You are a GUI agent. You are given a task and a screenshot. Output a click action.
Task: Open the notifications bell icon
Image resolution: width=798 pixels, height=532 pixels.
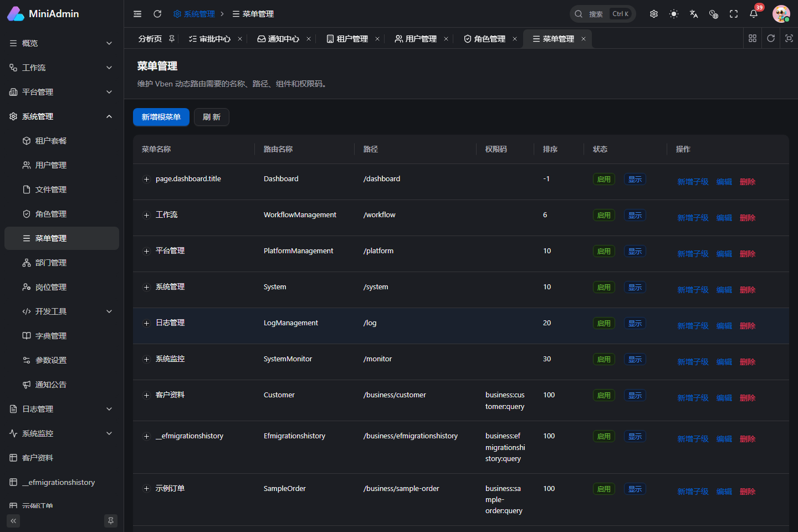[754, 14]
